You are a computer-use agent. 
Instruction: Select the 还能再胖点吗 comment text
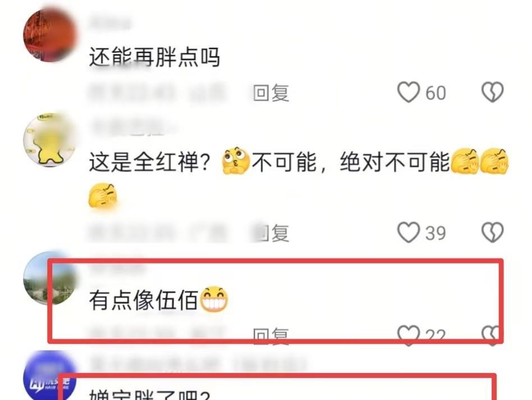pyautogui.click(x=155, y=57)
